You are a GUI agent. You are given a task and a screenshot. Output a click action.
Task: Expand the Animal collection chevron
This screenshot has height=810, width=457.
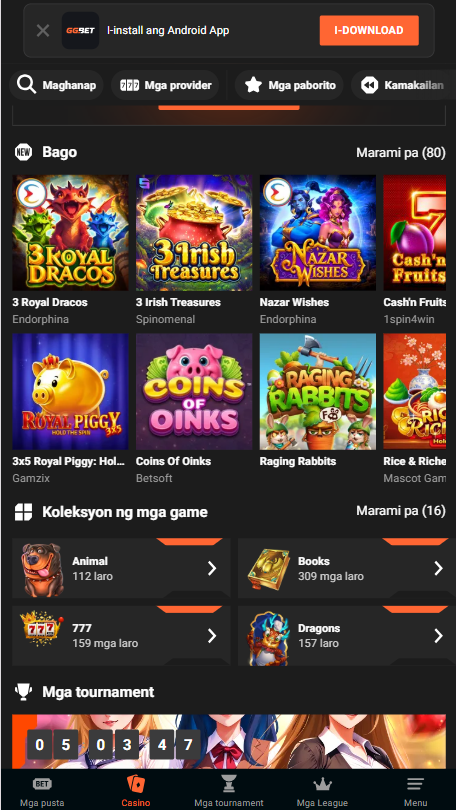pyautogui.click(x=212, y=568)
